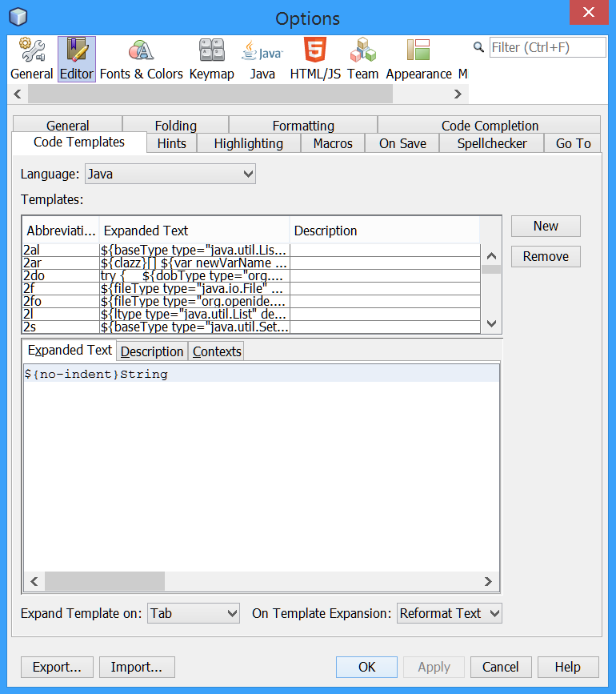Close the Options dialog window
This screenshot has height=694, width=616.
[589, 12]
